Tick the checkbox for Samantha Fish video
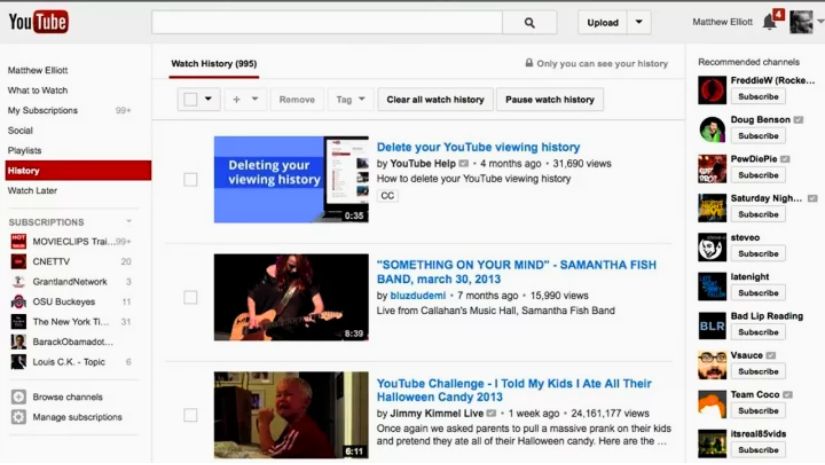Viewport: 825px width, 465px height. (x=190, y=297)
